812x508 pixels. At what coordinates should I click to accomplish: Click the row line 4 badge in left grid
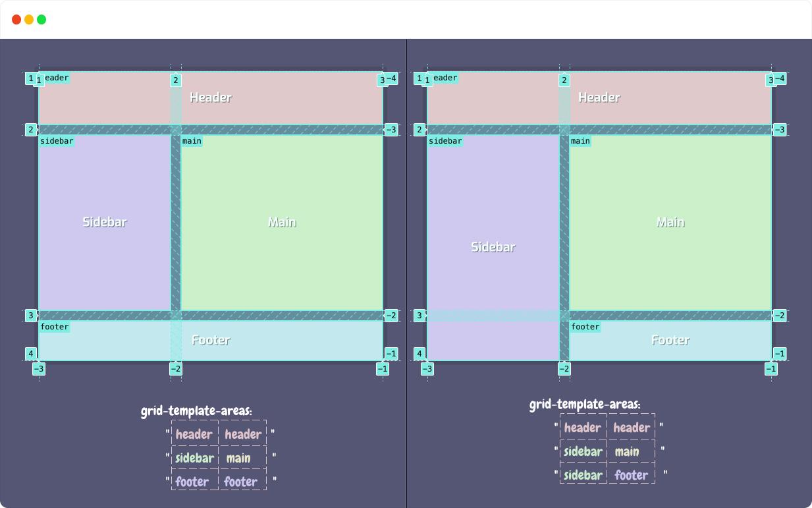[x=30, y=354]
